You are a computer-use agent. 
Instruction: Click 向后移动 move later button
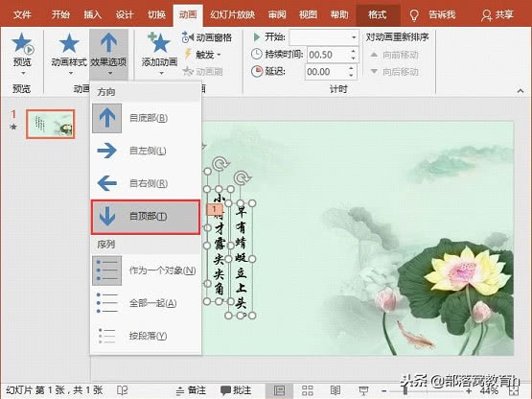pos(394,72)
